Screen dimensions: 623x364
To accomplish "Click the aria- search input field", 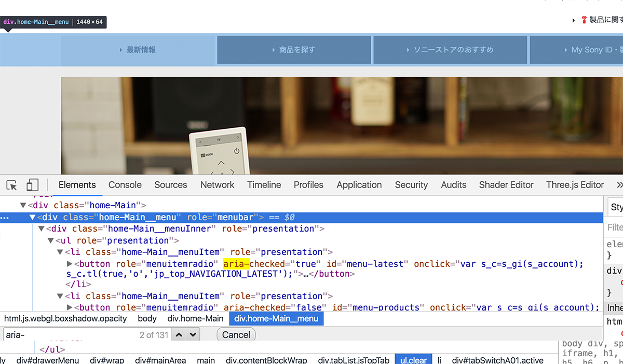I will [x=67, y=335].
